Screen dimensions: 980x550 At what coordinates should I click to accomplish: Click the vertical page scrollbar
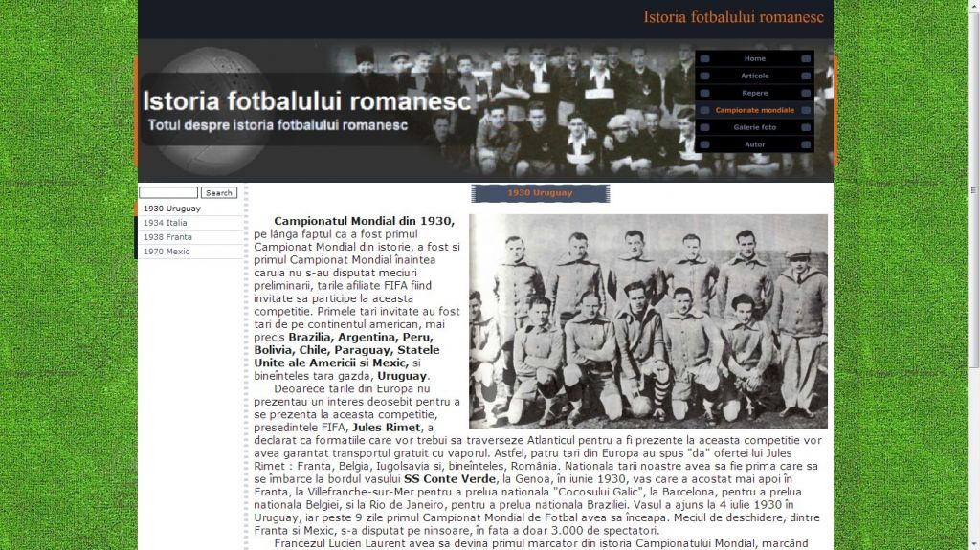(973, 191)
